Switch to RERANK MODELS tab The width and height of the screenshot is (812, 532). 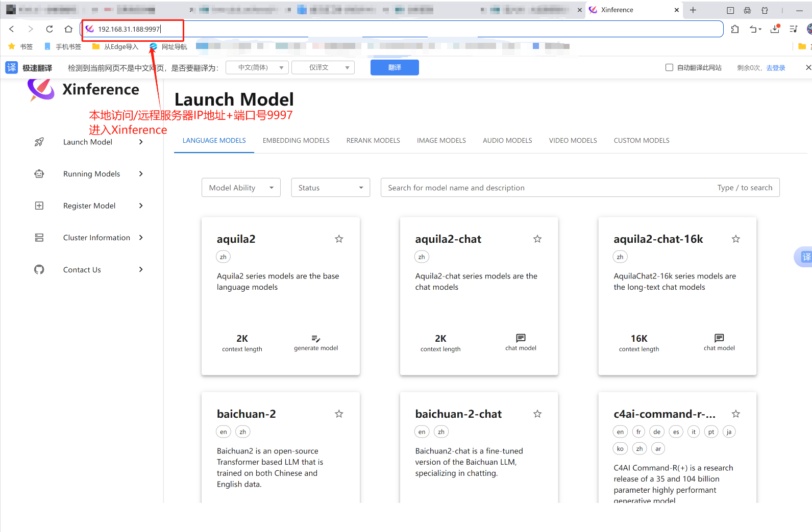point(373,140)
